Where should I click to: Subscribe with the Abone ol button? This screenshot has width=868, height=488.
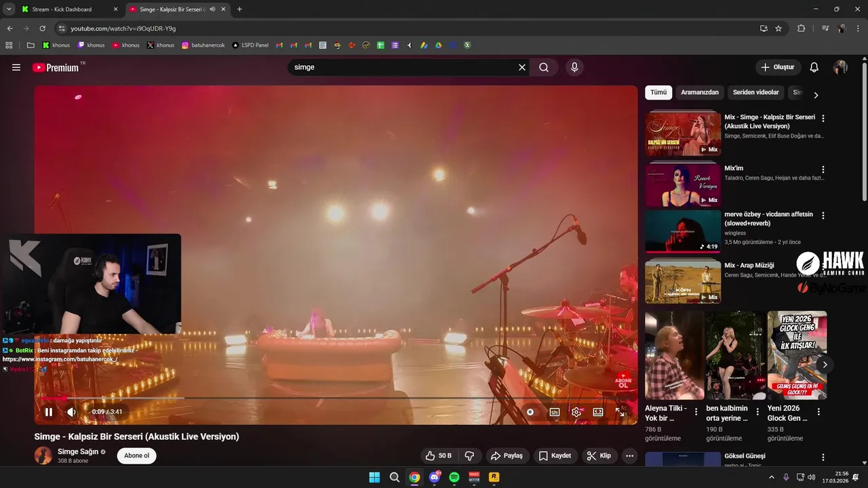click(136, 455)
